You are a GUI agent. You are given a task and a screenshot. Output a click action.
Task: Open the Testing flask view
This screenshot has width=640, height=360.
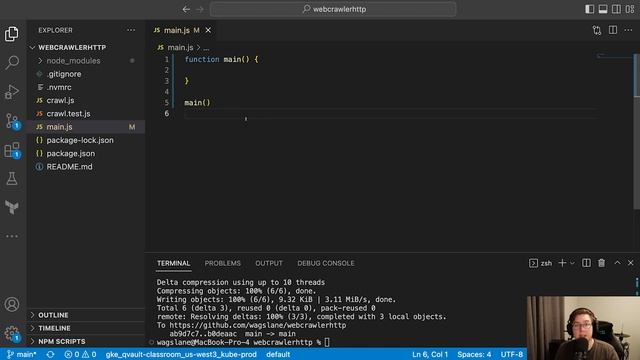[x=12, y=178]
